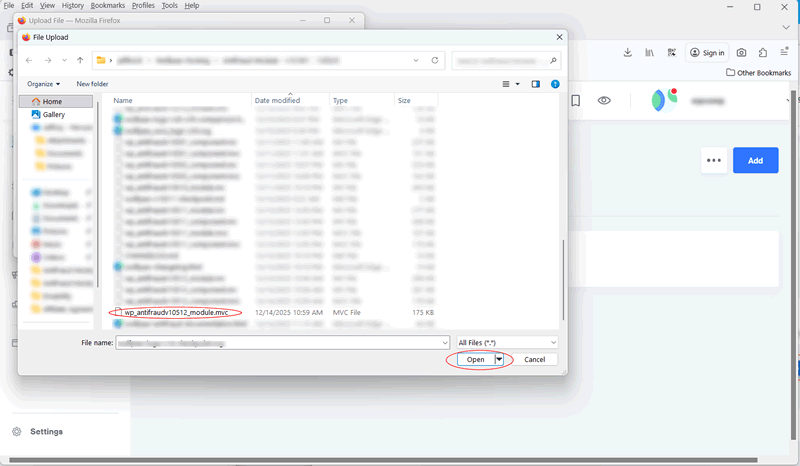
Task: Click the bookmark icon on the page
Action: (576, 101)
